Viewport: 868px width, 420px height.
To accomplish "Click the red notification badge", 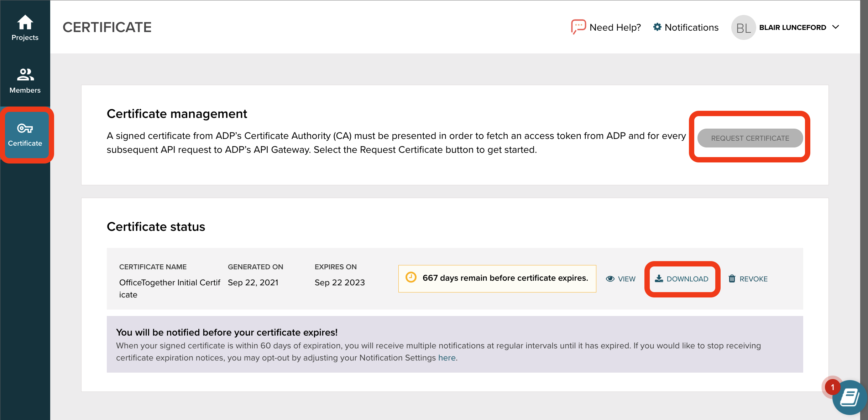I will pyautogui.click(x=832, y=387).
